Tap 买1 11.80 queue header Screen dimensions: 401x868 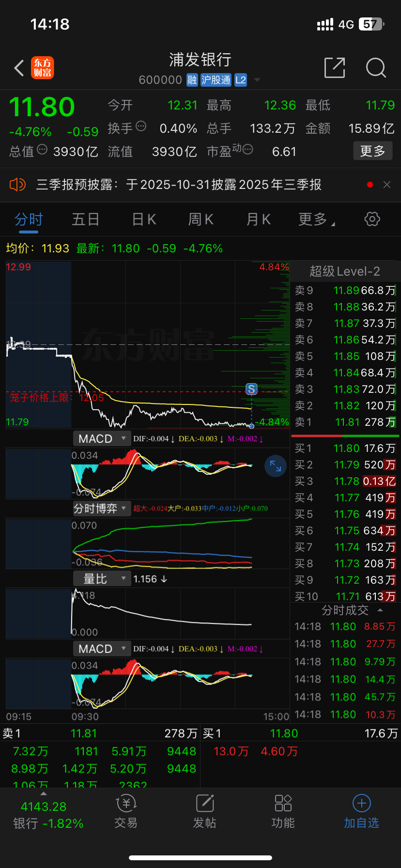pos(300,733)
